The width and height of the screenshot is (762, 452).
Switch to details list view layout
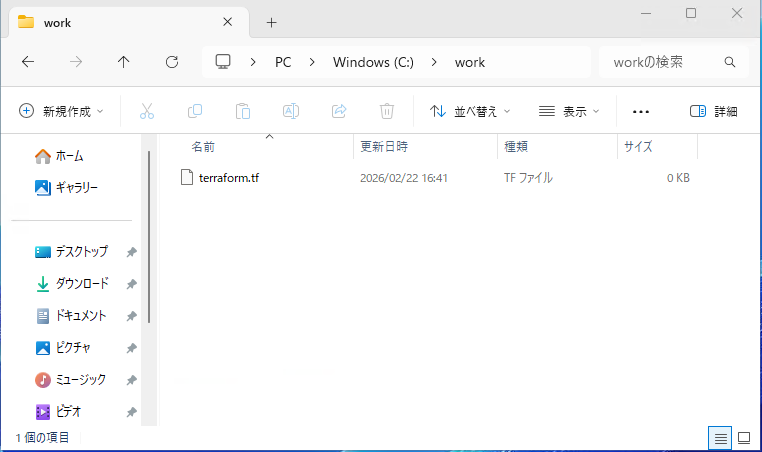[x=719, y=438]
